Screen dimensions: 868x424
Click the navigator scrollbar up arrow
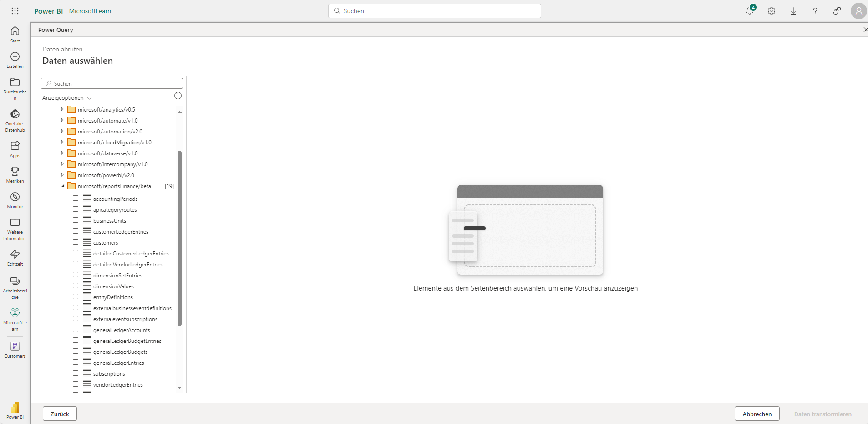coord(179,112)
